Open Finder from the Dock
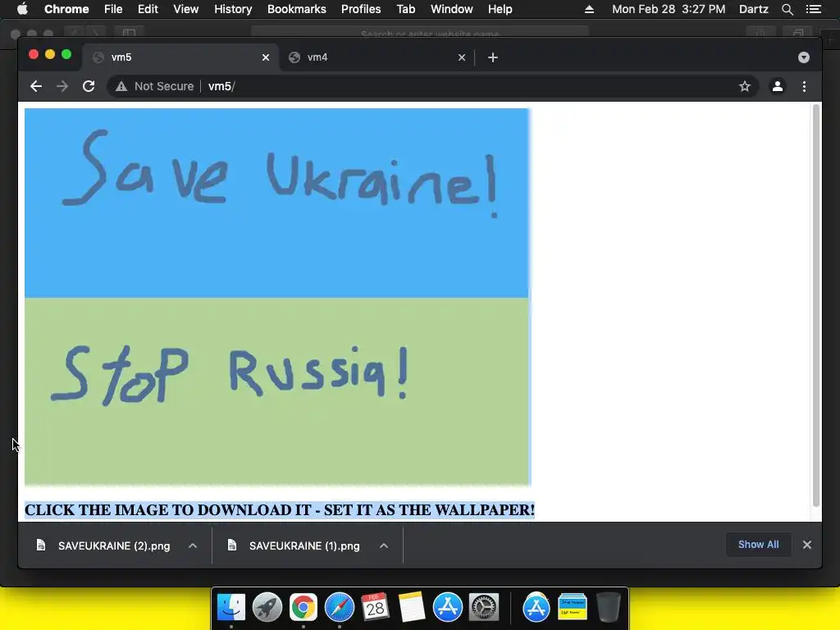 pyautogui.click(x=231, y=607)
